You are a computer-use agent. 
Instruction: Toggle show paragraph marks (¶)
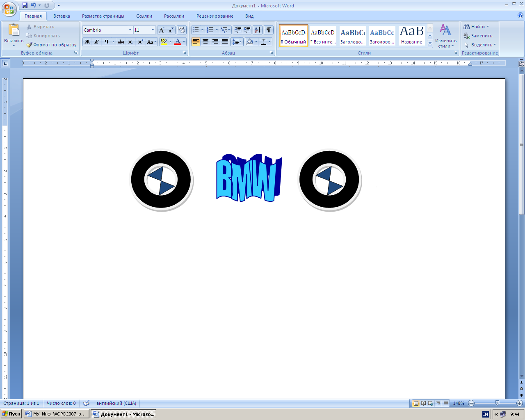(269, 30)
